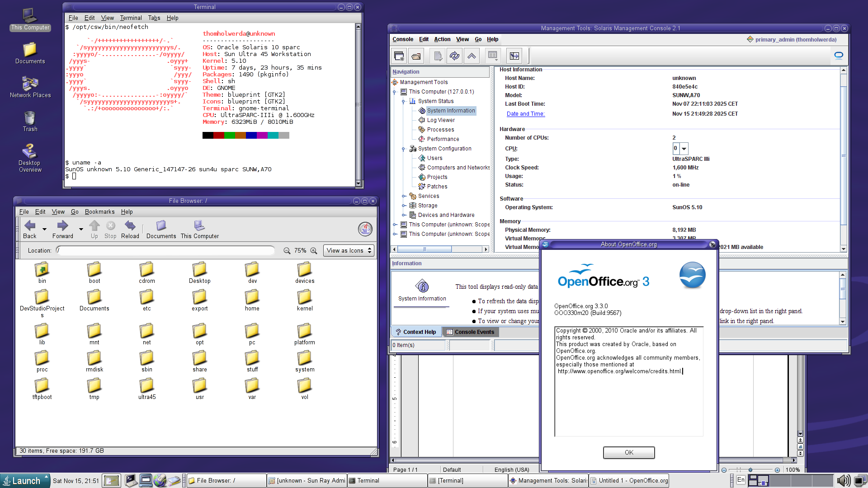868x488 pixels.
Task: Click OK in About OpenOffice.org dialog
Action: [x=628, y=452]
